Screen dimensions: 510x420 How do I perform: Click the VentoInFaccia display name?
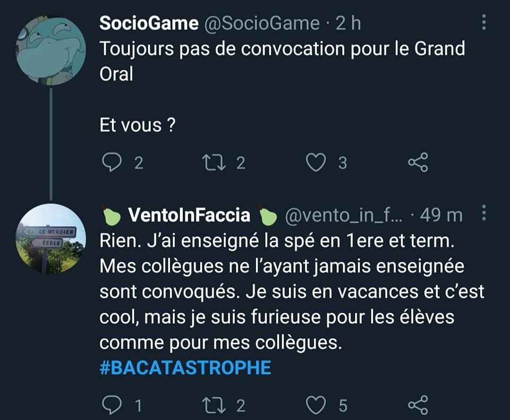[189, 215]
